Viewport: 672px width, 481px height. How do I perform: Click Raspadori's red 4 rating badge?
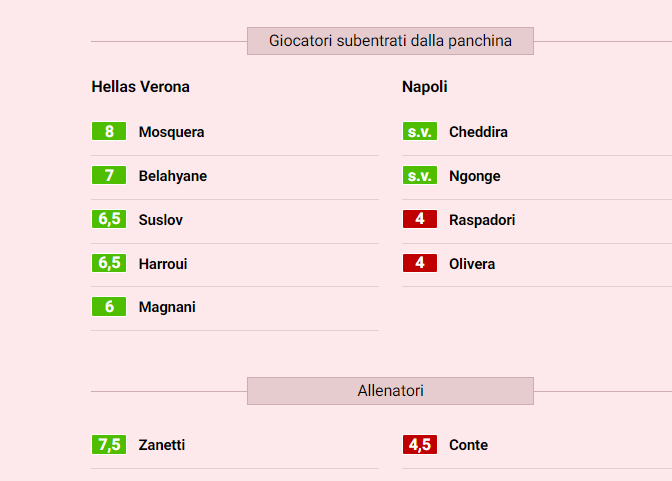click(419, 220)
